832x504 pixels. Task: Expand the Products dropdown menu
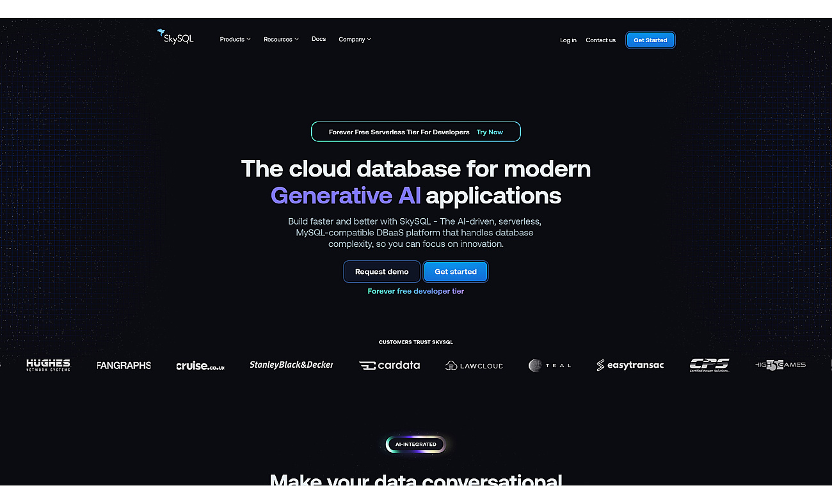[236, 40]
